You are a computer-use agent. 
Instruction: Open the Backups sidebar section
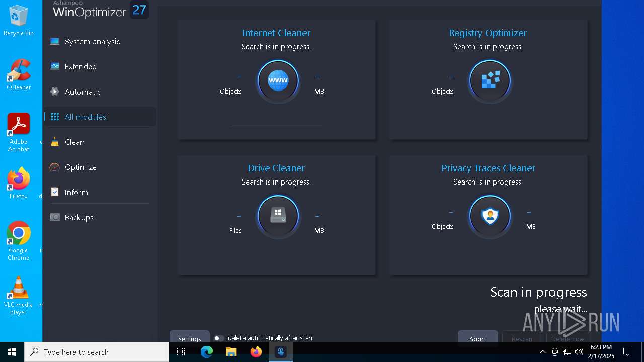click(100, 217)
